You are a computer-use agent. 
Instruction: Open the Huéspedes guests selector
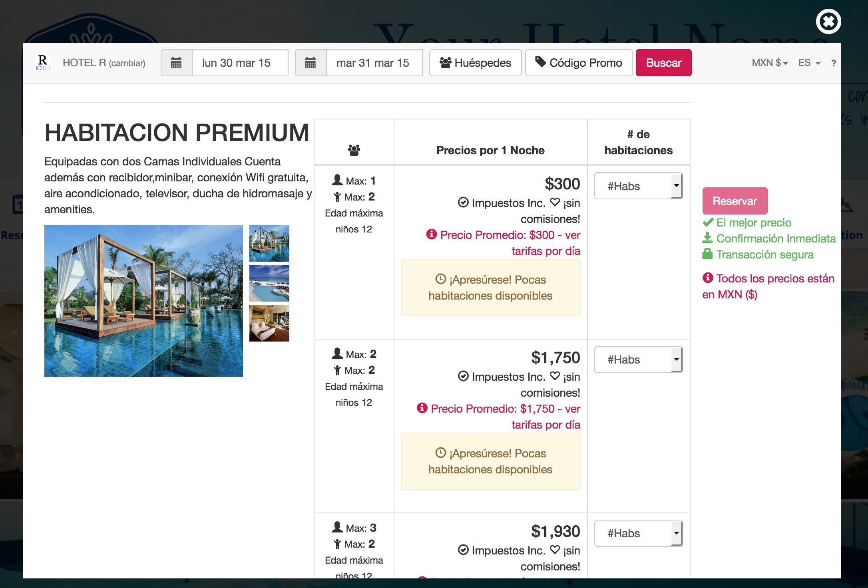click(x=475, y=63)
